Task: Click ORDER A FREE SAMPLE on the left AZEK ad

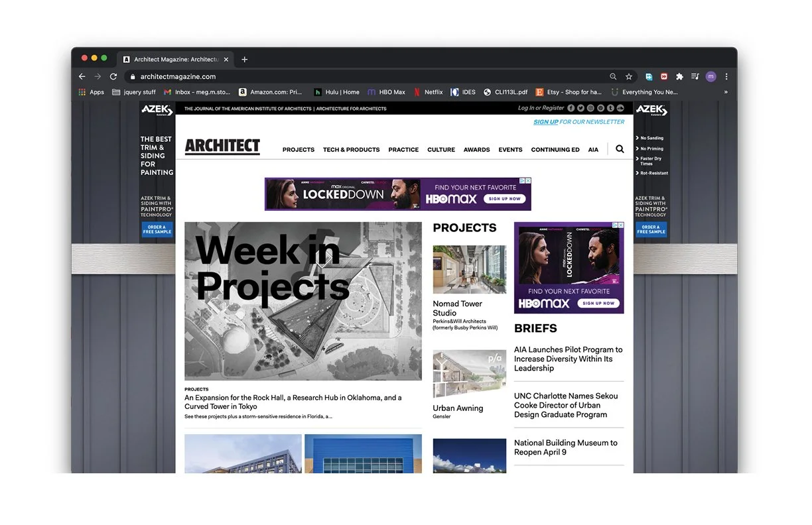Action: tap(157, 229)
